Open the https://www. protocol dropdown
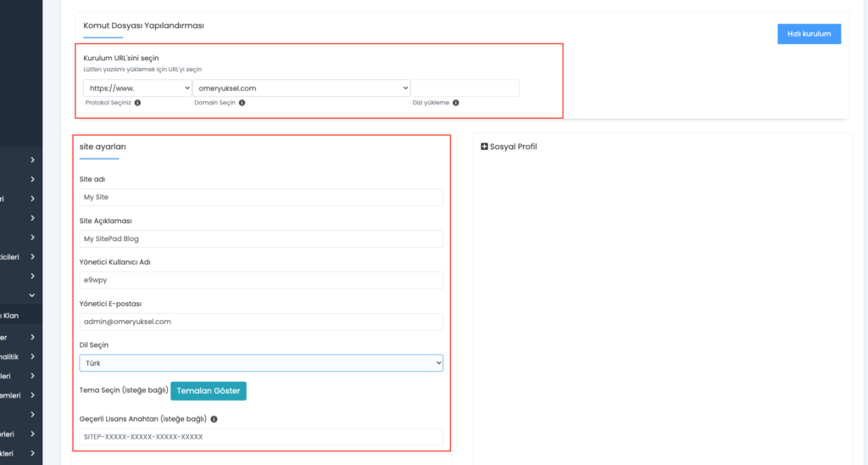This screenshot has height=465, width=868. click(x=137, y=88)
